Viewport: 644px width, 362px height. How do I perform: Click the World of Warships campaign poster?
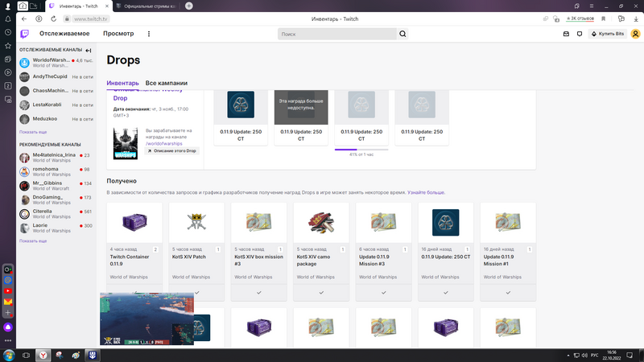126,143
